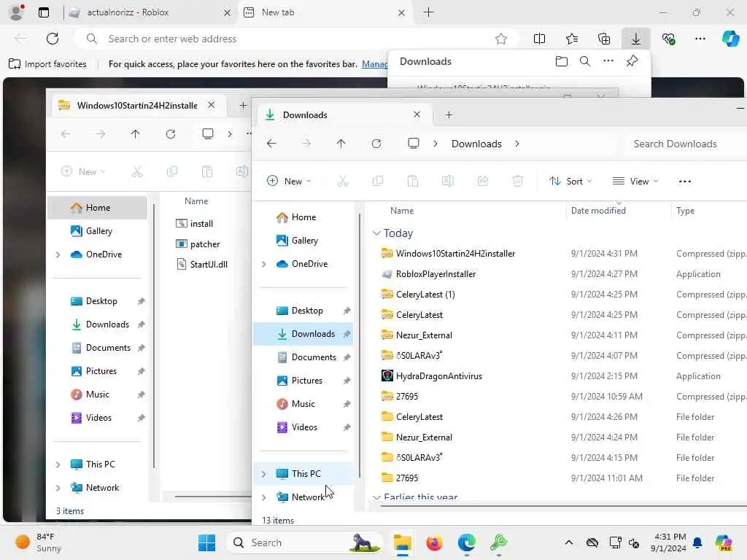This screenshot has width=747, height=560.
Task: Toggle the Edge Downloads toolbar icon
Action: (x=636, y=39)
